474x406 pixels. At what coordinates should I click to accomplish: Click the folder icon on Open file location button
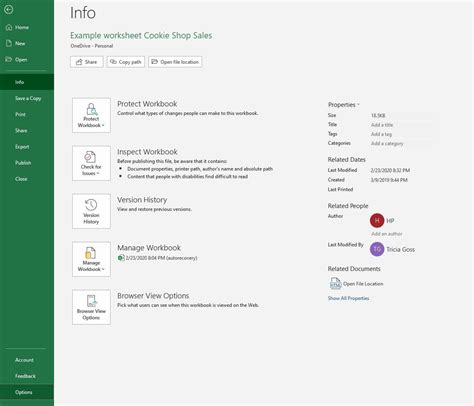[154, 62]
